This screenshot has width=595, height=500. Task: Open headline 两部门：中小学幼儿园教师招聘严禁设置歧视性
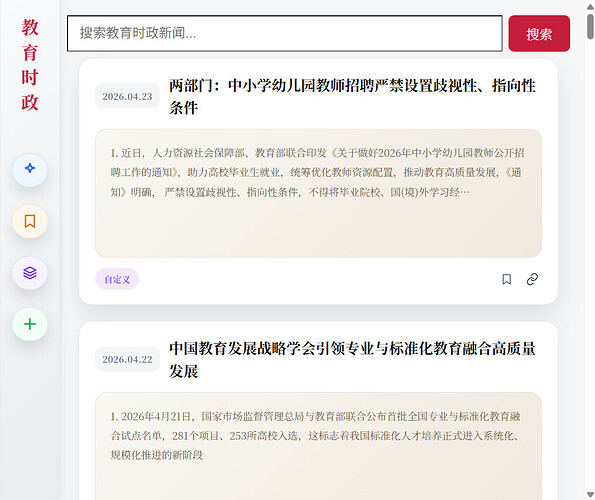[x=352, y=96]
